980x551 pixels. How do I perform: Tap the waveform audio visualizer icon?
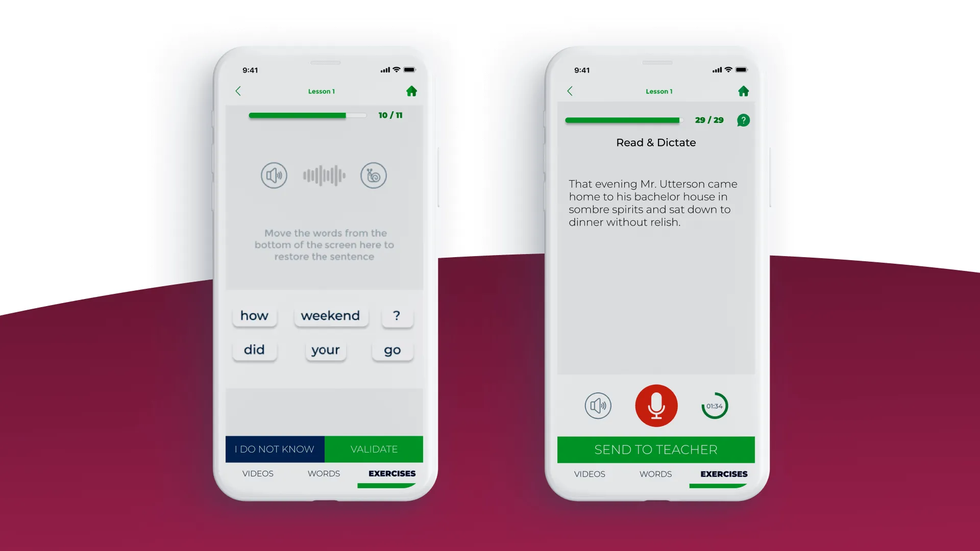pos(323,175)
